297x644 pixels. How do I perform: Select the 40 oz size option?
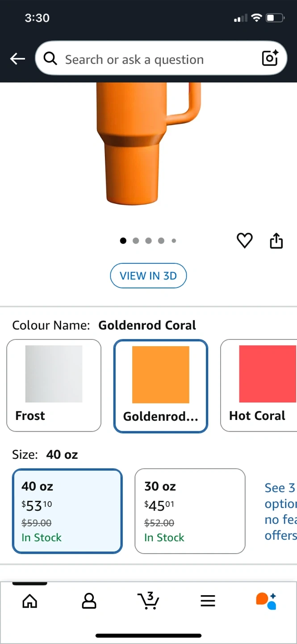click(67, 511)
